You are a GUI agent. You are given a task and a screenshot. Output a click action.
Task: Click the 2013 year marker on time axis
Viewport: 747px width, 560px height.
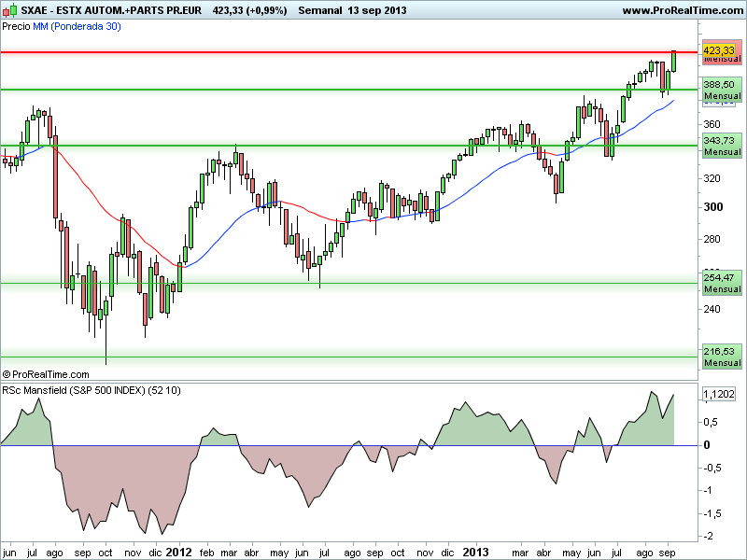pyautogui.click(x=476, y=552)
